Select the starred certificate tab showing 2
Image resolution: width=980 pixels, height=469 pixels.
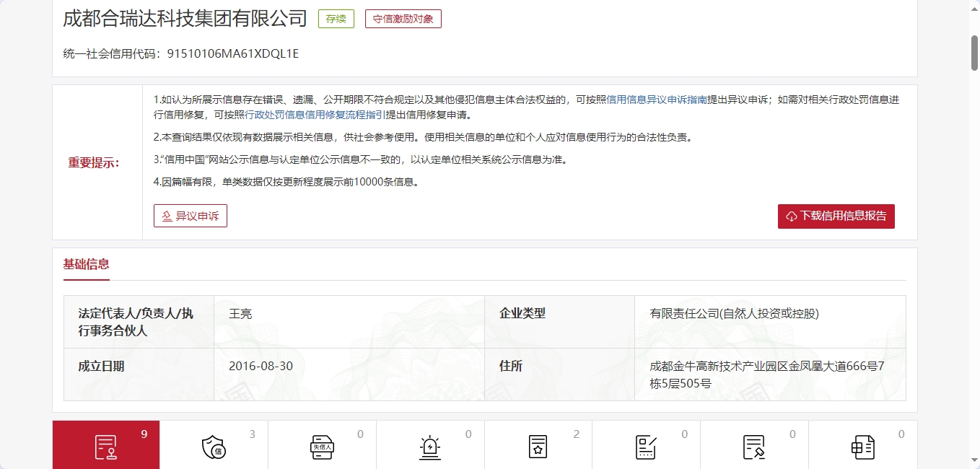click(538, 447)
